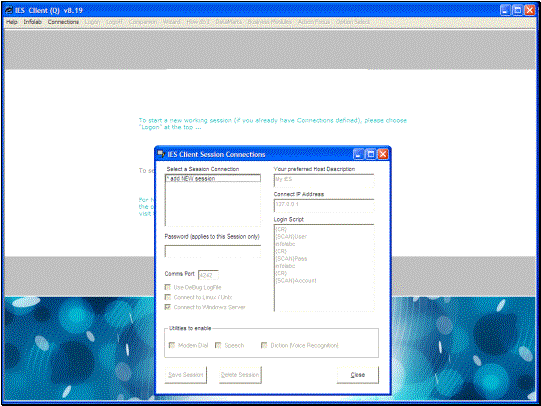Enable the Use DeBug LogFile checkbox
The width and height of the screenshot is (541, 406).
click(168, 287)
